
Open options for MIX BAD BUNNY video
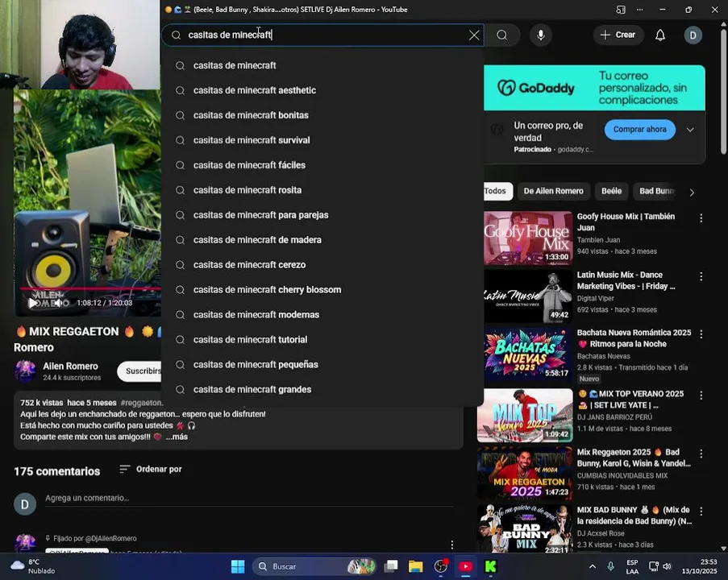[x=701, y=512]
